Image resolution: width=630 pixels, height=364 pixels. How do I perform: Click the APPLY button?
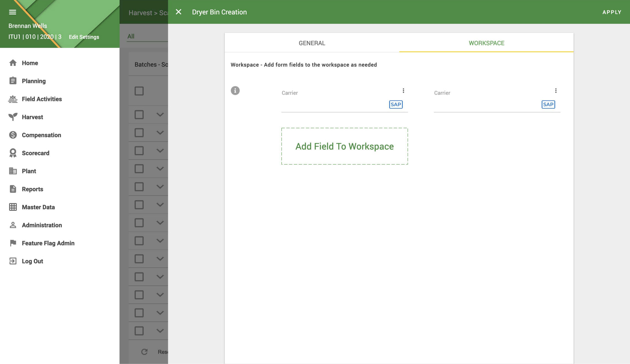(x=612, y=12)
